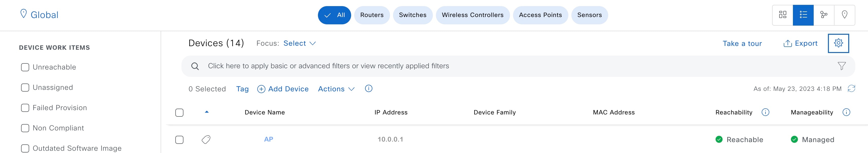Image resolution: width=868 pixels, height=153 pixels.
Task: Enable the Unreachable work item checkbox
Action: click(25, 67)
